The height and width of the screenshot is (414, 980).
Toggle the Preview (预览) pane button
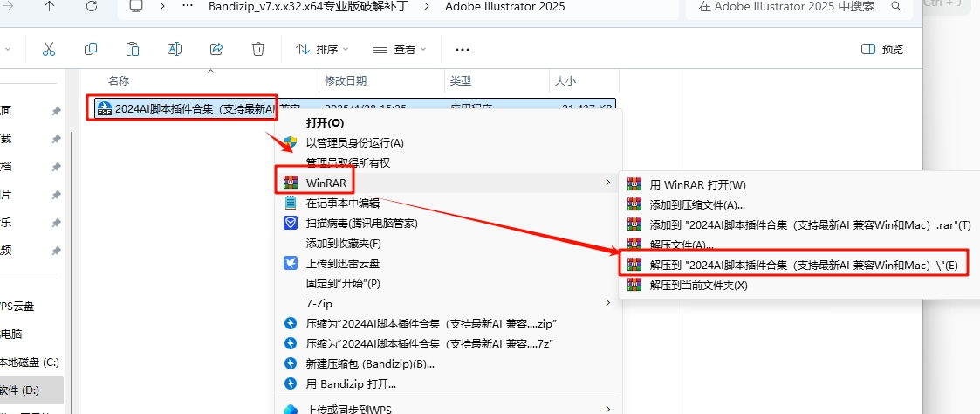click(x=882, y=50)
